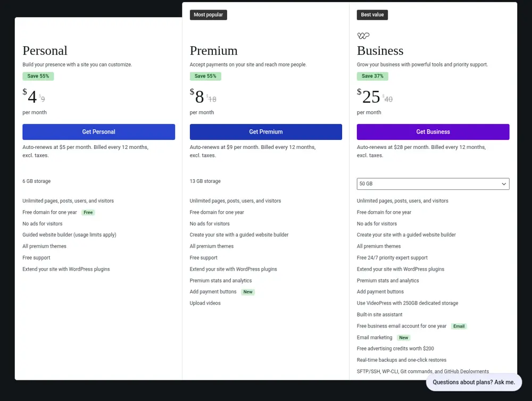Click 'Create your site with a guided website builder' under Business

[406, 235]
